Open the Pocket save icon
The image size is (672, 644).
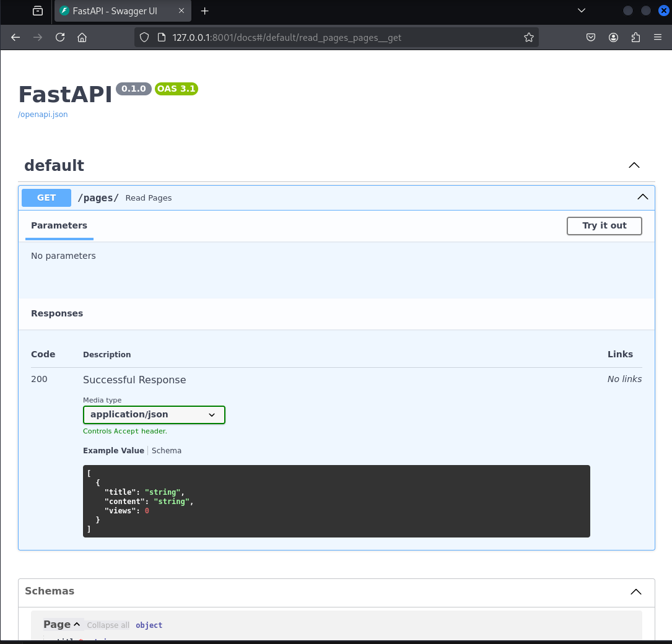[x=591, y=37]
